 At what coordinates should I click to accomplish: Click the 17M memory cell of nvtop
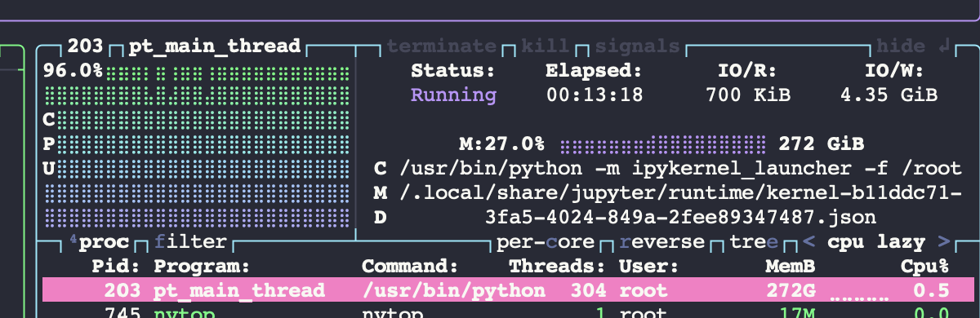click(x=797, y=312)
